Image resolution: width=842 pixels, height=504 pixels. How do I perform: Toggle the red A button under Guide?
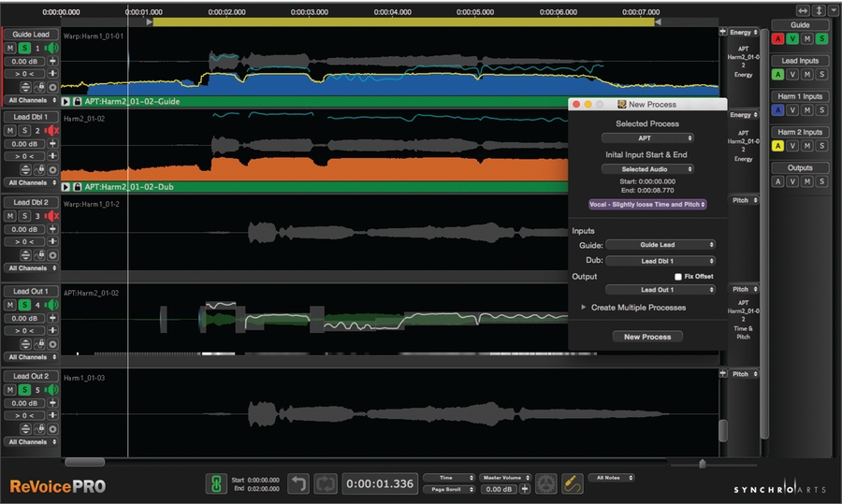tap(777, 38)
